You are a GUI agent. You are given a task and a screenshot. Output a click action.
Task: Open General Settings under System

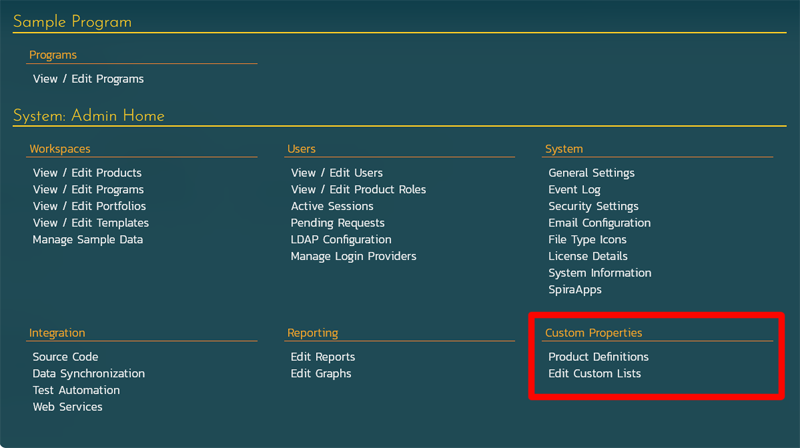[x=591, y=173]
